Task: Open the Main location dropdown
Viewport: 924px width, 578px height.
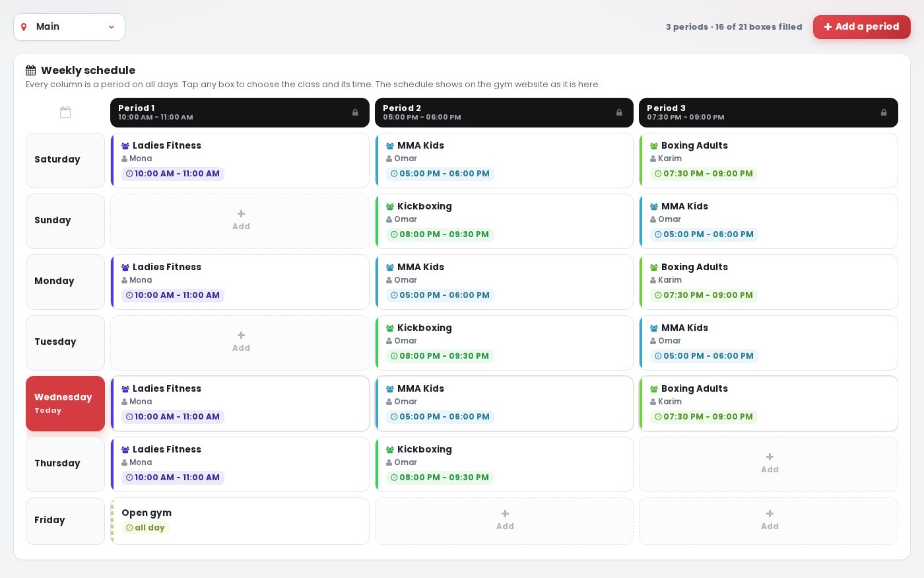Action: click(69, 27)
